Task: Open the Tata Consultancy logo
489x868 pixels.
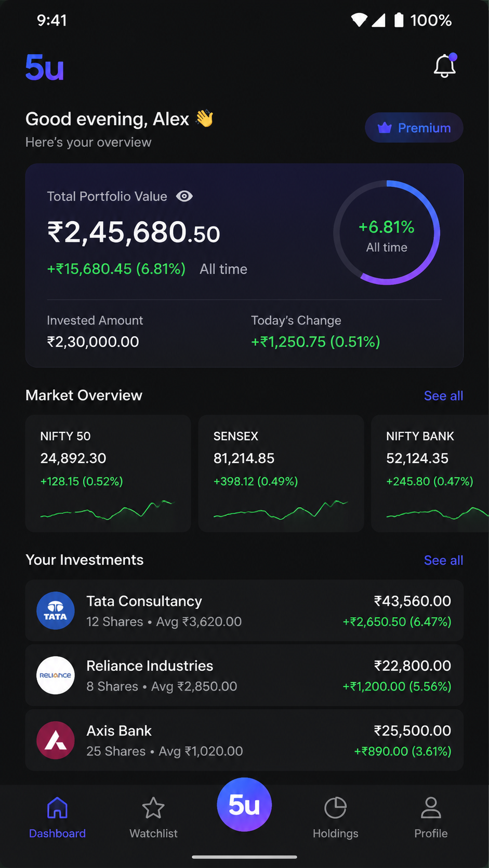Action: pos(56,611)
